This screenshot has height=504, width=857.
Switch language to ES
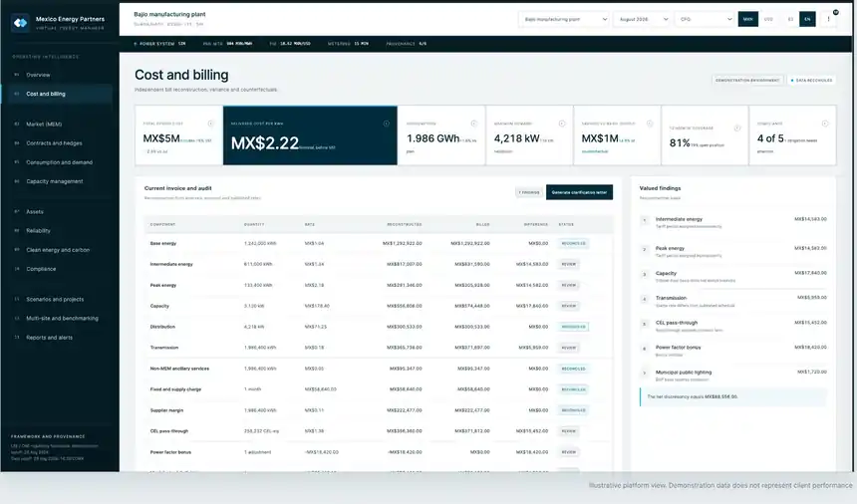point(790,19)
